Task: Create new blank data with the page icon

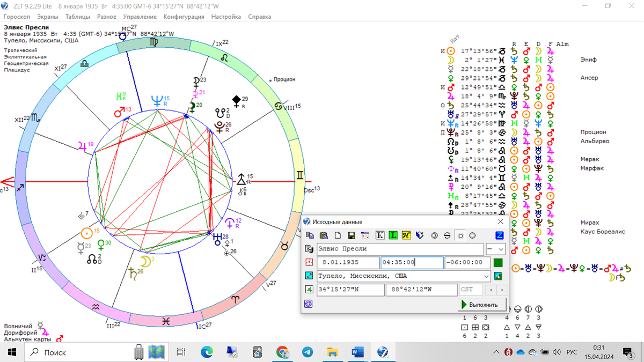Action: [x=338, y=235]
